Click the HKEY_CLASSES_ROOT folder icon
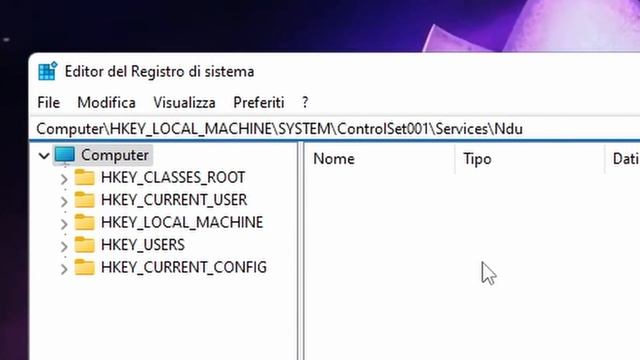Image resolution: width=640 pixels, height=360 pixels. 84,177
